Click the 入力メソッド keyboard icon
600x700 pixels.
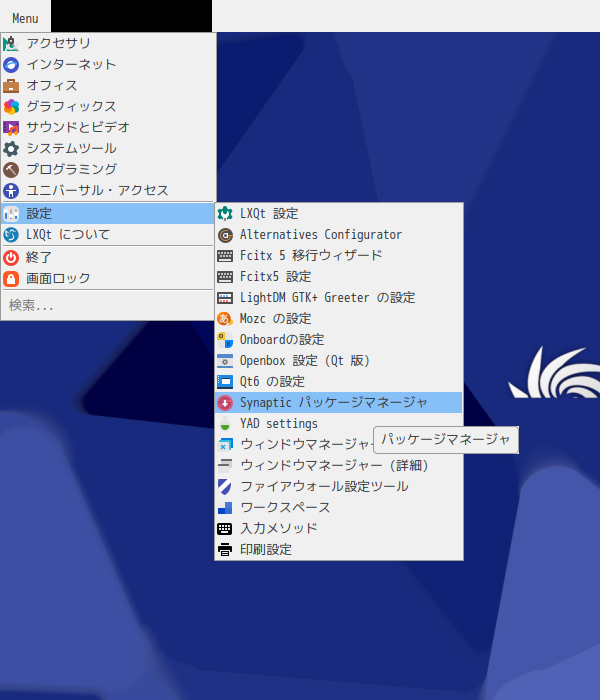point(225,529)
